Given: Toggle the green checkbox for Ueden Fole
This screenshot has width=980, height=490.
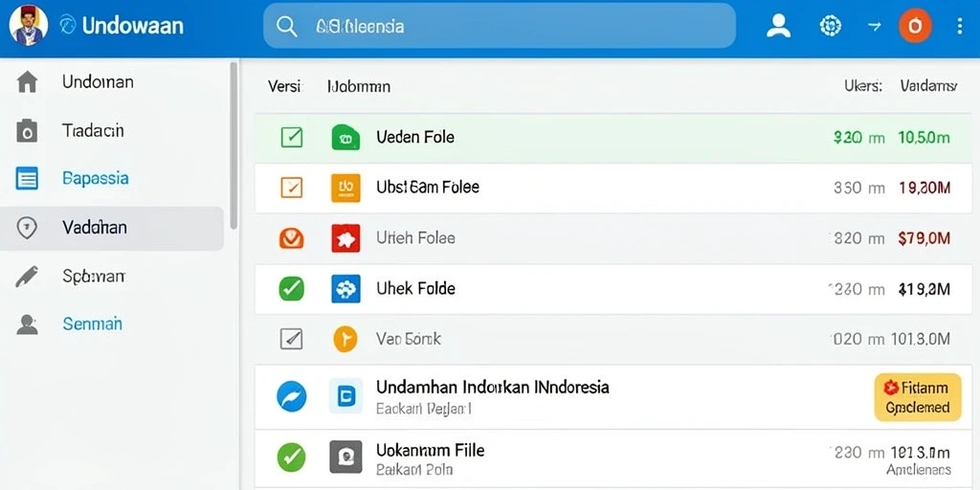Looking at the screenshot, I should coord(292,137).
